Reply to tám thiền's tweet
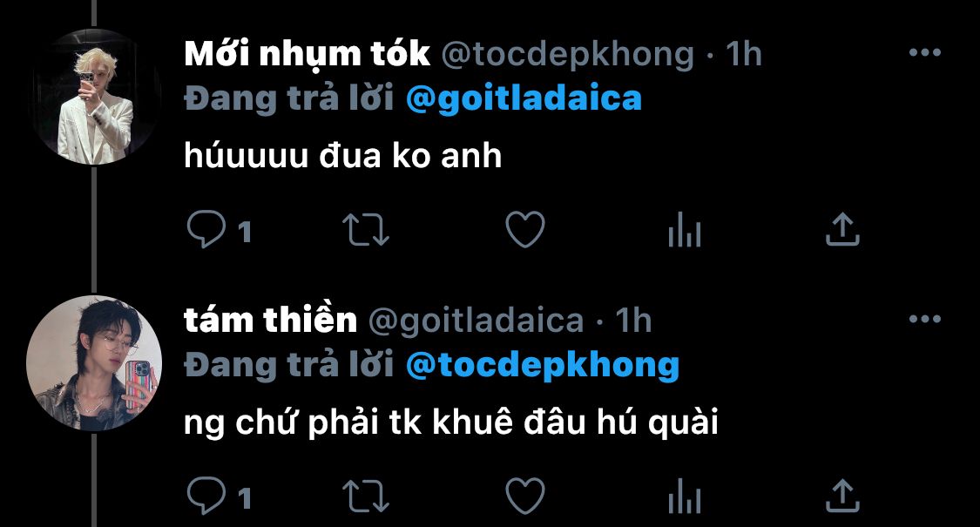This screenshot has height=527, width=980. click(206, 495)
